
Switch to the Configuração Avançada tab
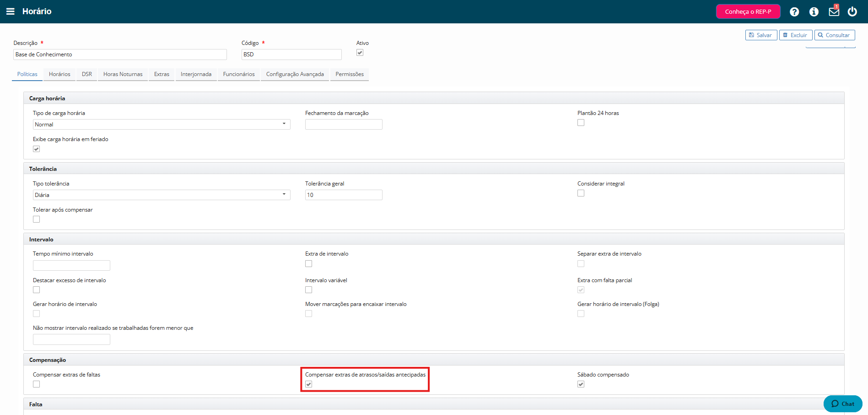pyautogui.click(x=295, y=74)
